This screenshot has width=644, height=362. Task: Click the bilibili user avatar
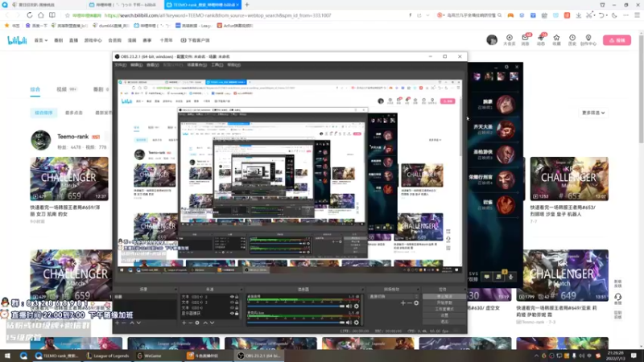pos(492,39)
